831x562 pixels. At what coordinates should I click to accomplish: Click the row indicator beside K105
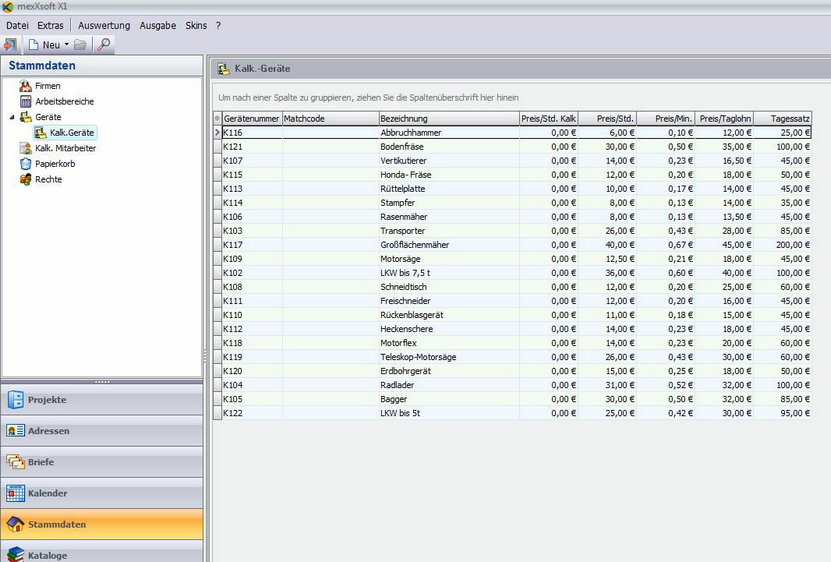[217, 399]
